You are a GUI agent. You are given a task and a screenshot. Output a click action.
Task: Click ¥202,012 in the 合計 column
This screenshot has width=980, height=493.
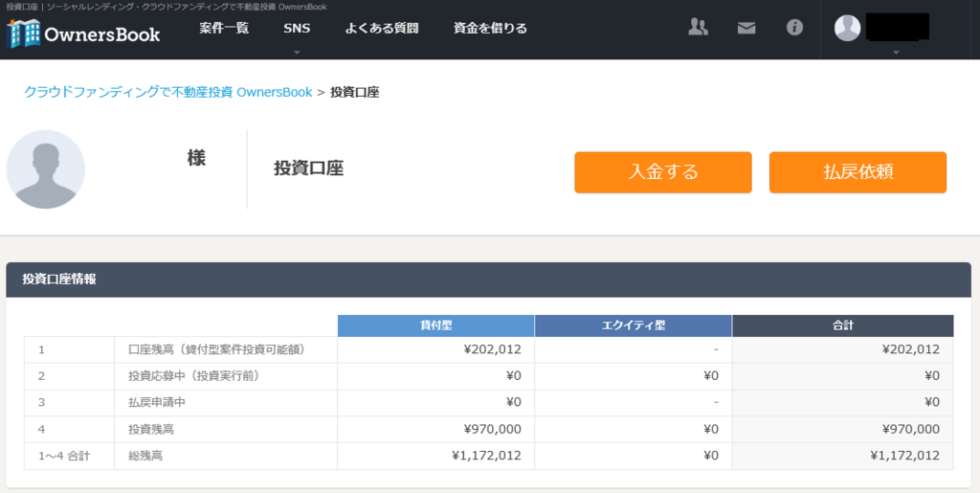click(x=911, y=350)
